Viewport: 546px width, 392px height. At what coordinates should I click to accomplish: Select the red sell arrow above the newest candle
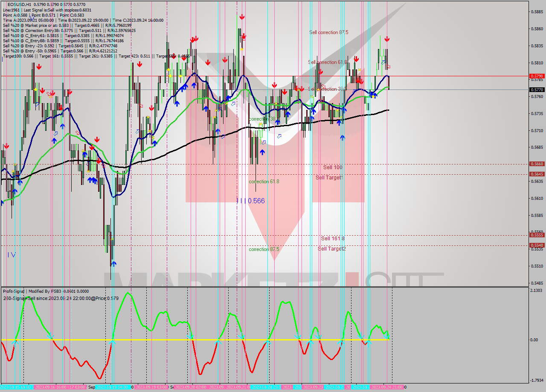(387, 39)
